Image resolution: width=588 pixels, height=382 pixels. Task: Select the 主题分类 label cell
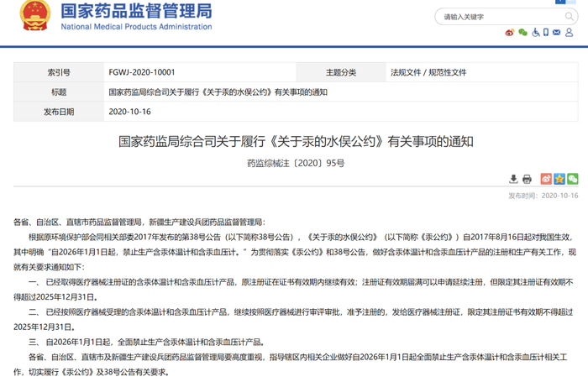(x=341, y=72)
